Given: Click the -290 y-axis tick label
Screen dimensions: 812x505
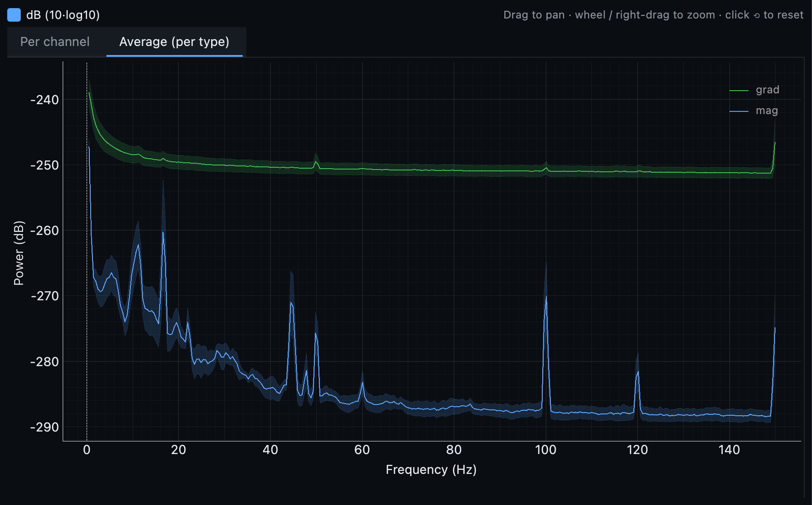Looking at the screenshot, I should click(x=45, y=427).
